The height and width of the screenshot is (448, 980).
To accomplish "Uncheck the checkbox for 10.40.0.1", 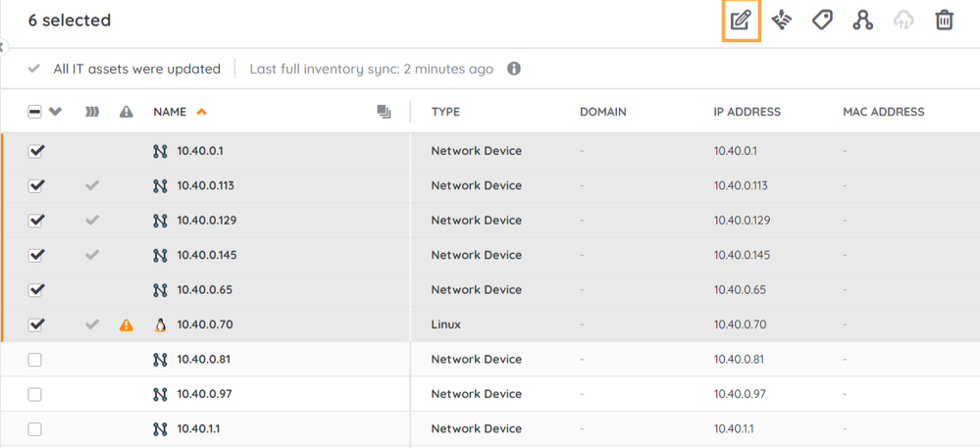I will pyautogui.click(x=36, y=151).
